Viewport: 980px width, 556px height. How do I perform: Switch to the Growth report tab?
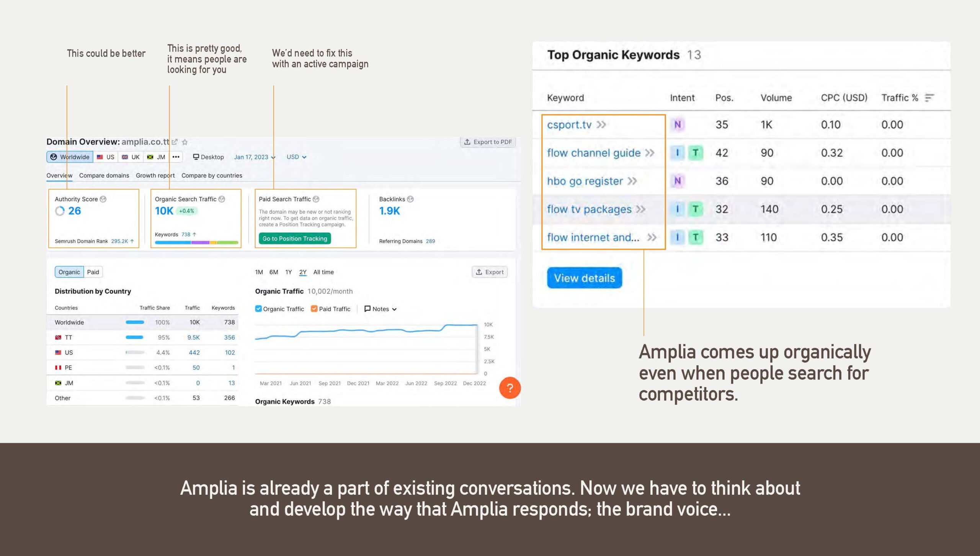coord(155,175)
